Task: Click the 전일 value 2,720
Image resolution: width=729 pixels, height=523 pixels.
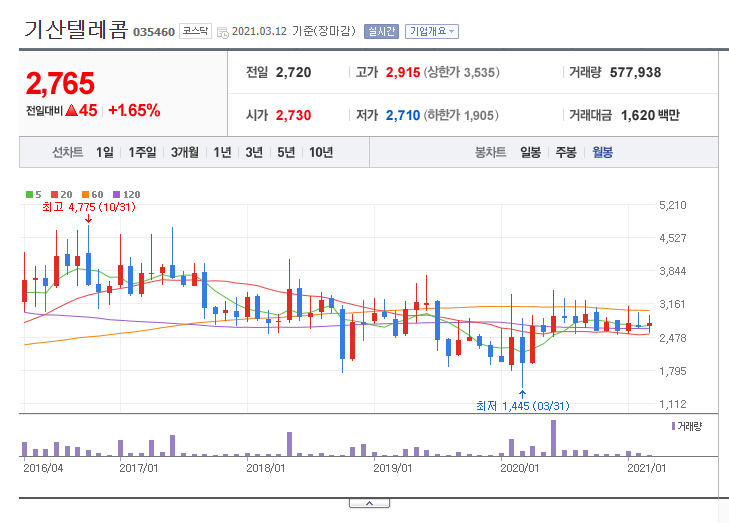Action: pyautogui.click(x=293, y=73)
